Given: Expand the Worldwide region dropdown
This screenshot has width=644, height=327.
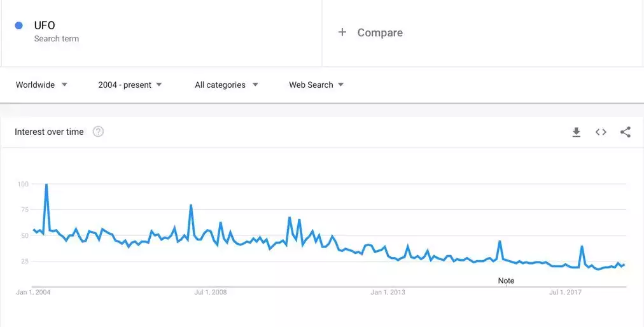Looking at the screenshot, I should tap(41, 85).
